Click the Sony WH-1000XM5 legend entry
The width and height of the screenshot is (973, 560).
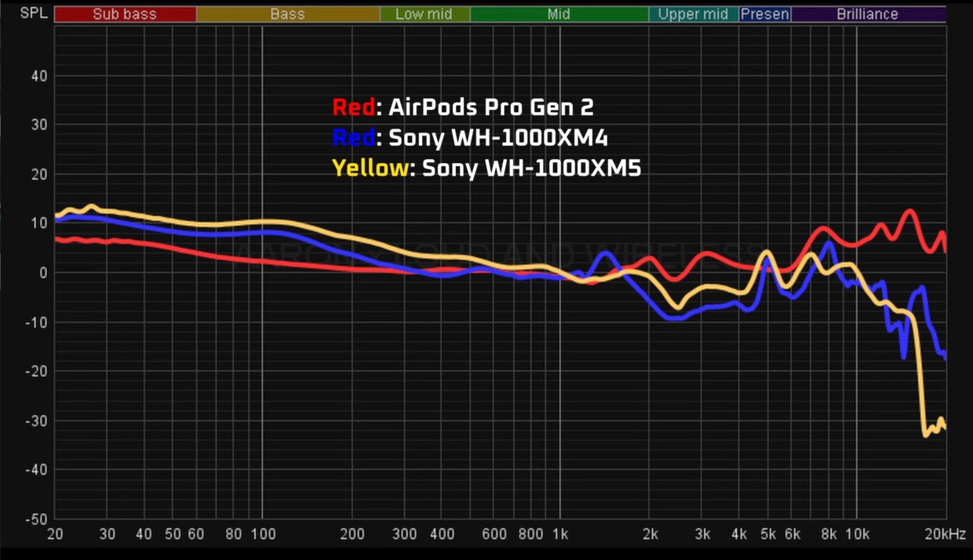click(x=486, y=168)
